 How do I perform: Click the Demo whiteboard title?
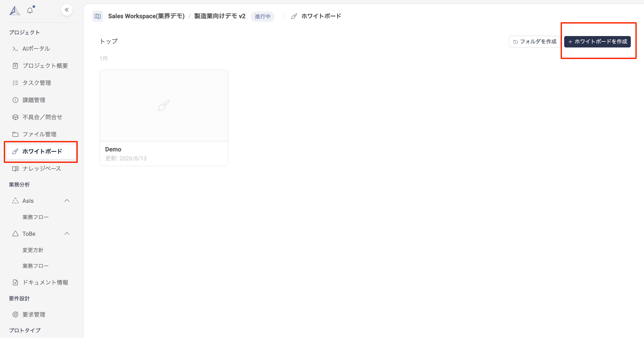(113, 149)
